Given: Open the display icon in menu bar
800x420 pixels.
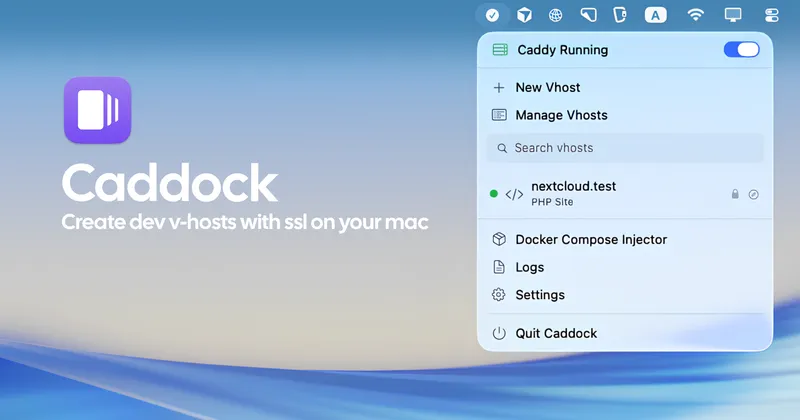Looking at the screenshot, I should click(x=733, y=15).
